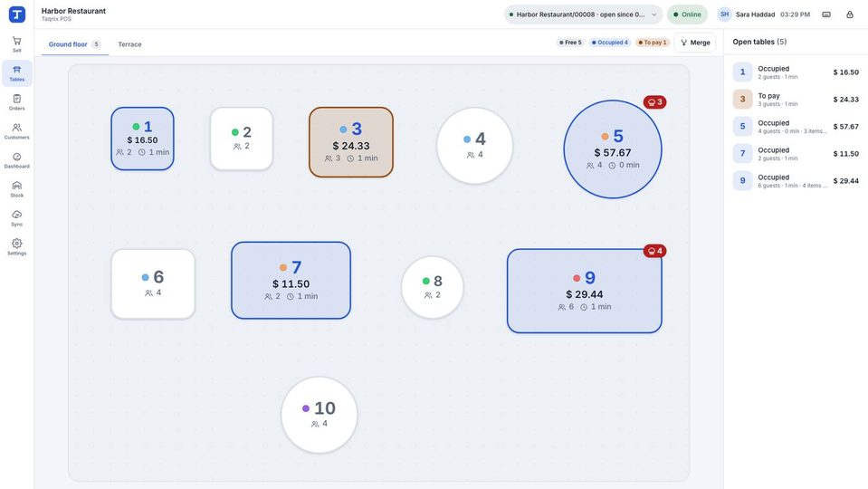Click Sara Haddad user name
This screenshot has width=868, height=489.
click(755, 14)
